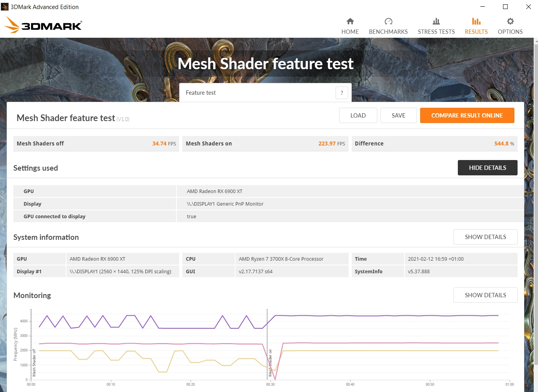
Task: Click the LOAD button
Action: (358, 115)
